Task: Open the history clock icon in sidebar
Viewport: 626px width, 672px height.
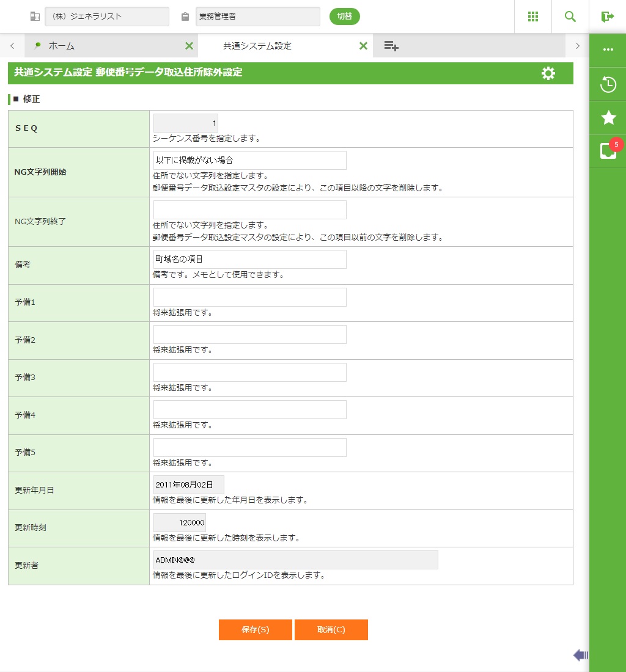Action: (x=608, y=84)
